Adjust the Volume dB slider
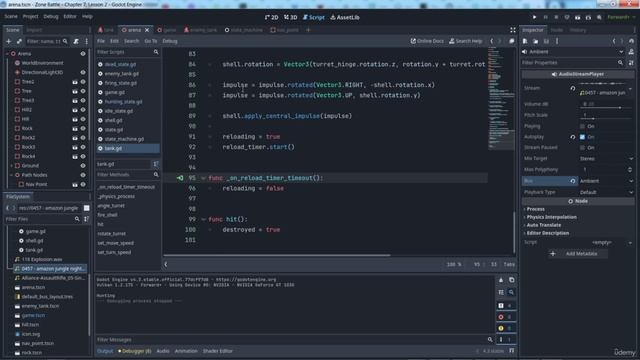640x360 pixels. click(x=606, y=108)
